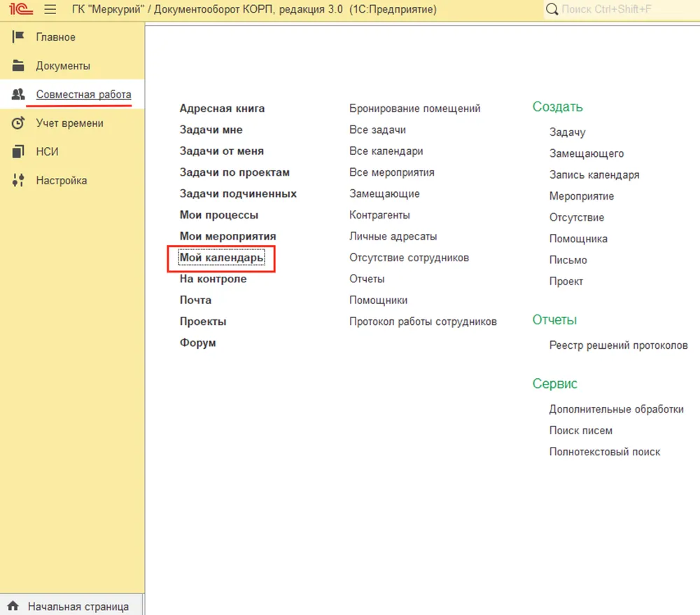Click the Создать group heading
This screenshot has width=700, height=615.
click(x=557, y=106)
